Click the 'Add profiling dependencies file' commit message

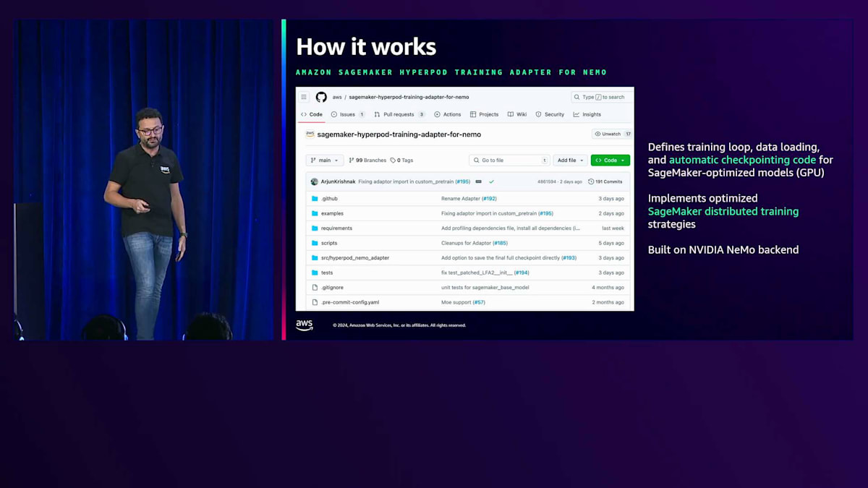[x=511, y=228]
